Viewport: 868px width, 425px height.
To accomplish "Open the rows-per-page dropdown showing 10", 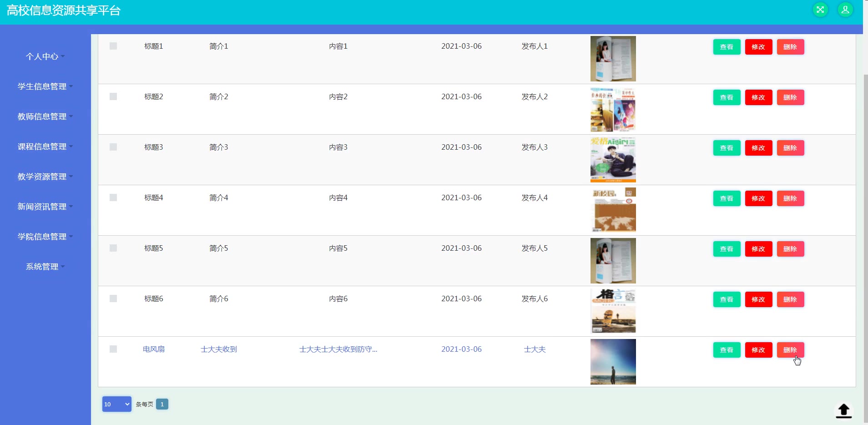I will [x=117, y=404].
